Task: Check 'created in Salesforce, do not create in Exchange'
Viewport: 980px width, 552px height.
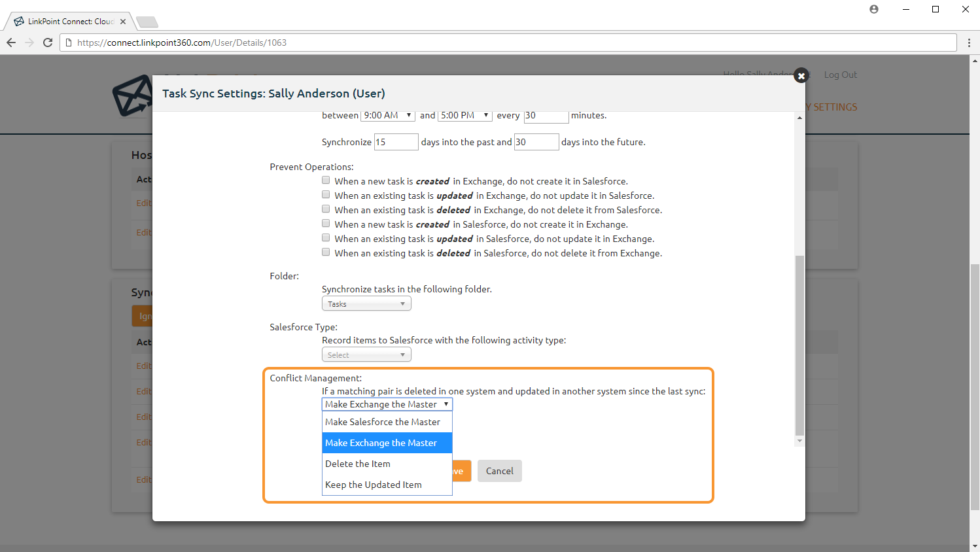Action: [326, 223]
